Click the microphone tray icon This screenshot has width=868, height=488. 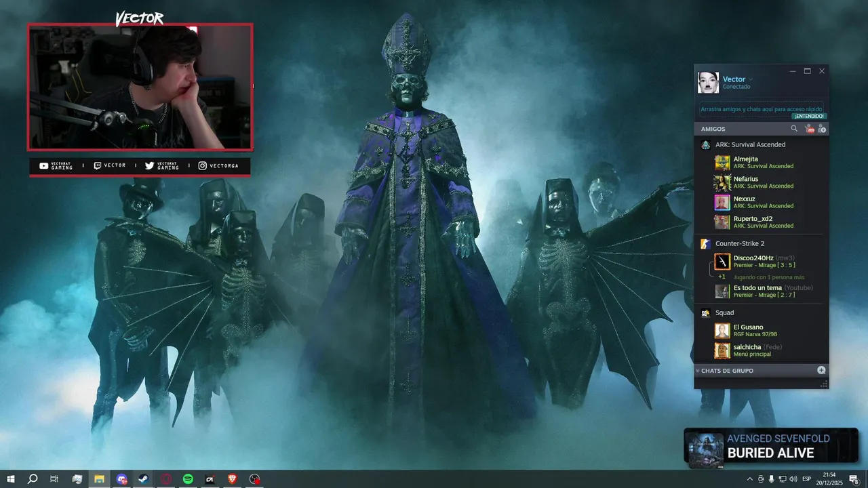tap(772, 479)
